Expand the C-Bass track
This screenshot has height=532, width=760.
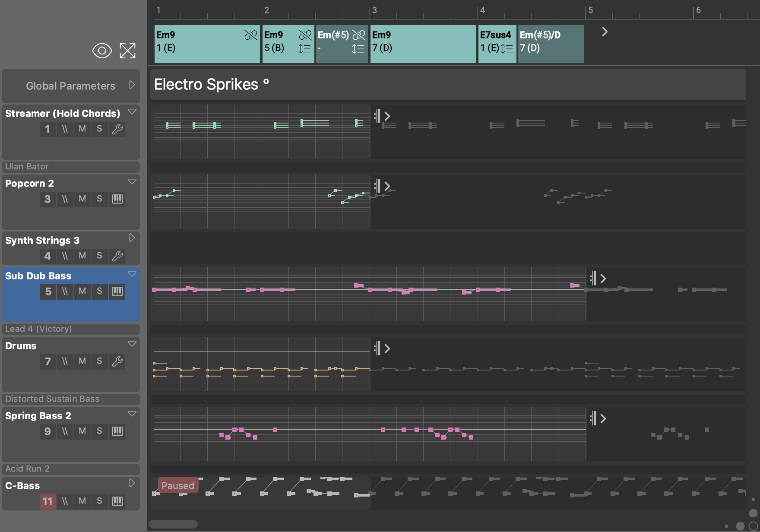[132, 483]
